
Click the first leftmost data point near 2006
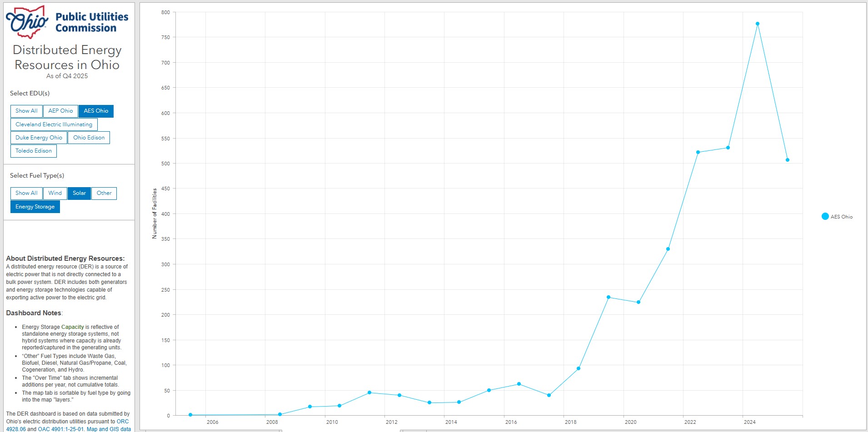click(x=190, y=415)
